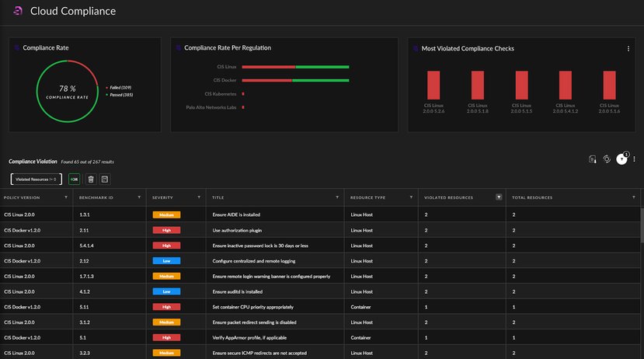Open the active filter button with badge
Image resolution: width=644 pixels, height=359 pixels.
(x=621, y=159)
